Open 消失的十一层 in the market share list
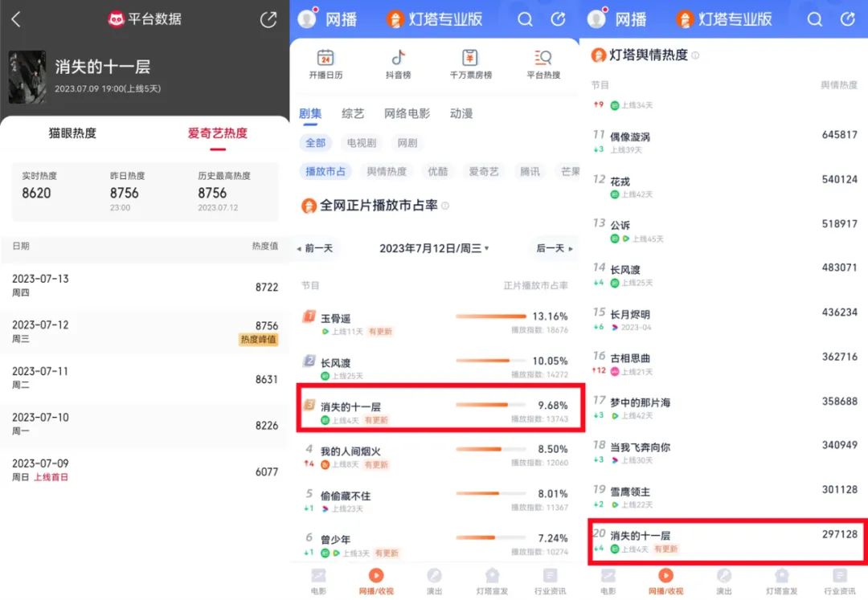The width and height of the screenshot is (868, 600). (x=440, y=407)
